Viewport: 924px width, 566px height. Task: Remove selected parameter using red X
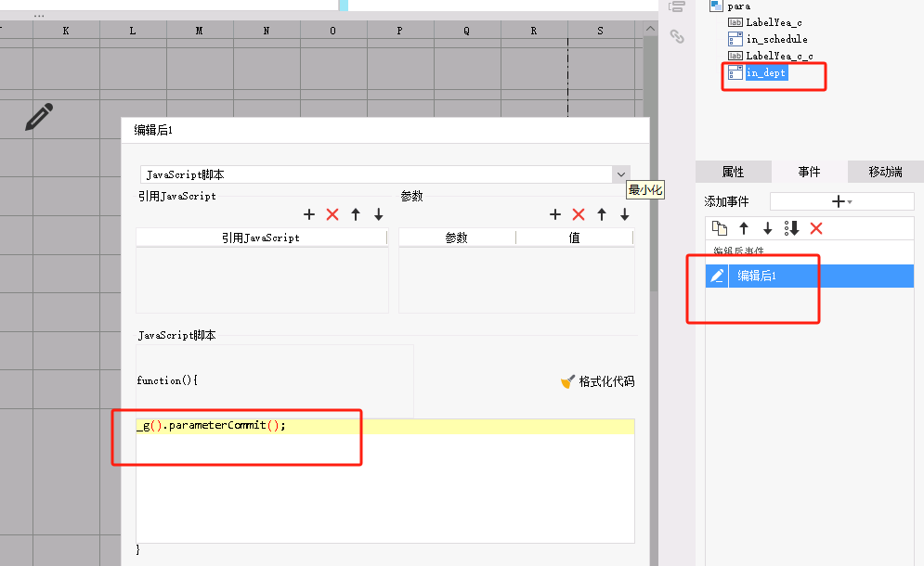579,214
